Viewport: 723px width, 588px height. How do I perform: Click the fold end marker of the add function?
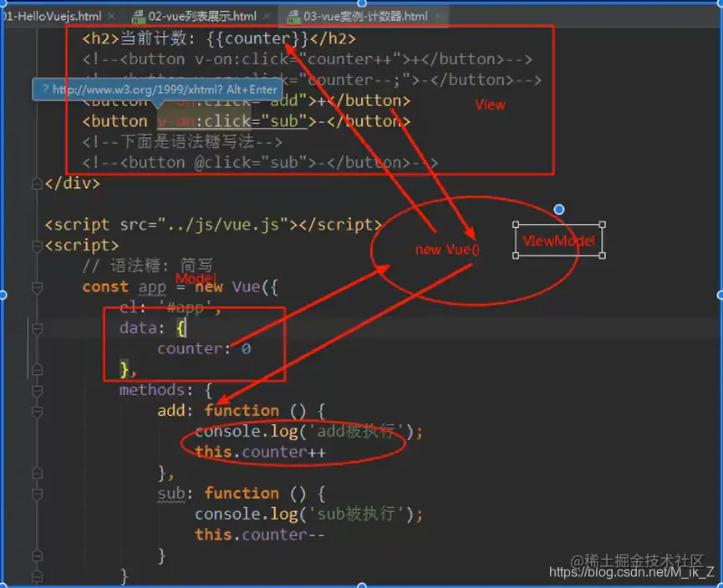38,474
